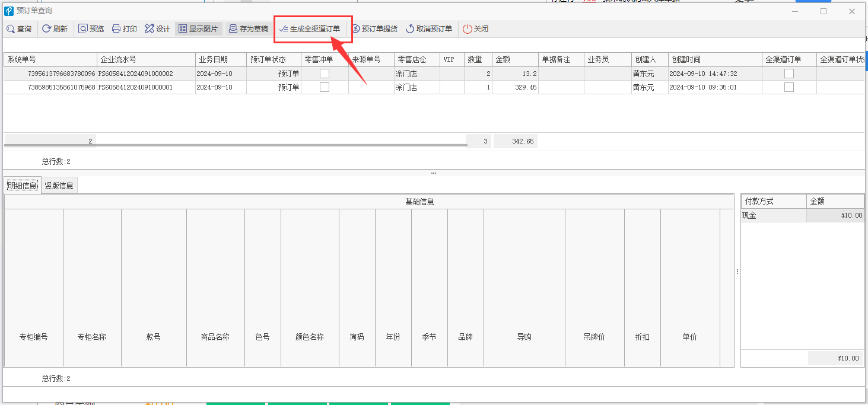Open the 设计 design tool
The image size is (868, 405).
point(157,28)
